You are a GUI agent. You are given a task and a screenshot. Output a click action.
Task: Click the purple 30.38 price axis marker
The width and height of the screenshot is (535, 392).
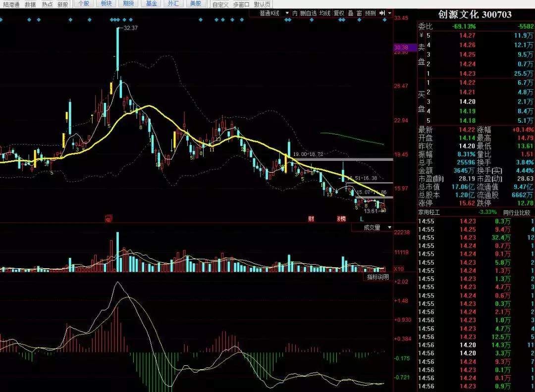(401, 48)
